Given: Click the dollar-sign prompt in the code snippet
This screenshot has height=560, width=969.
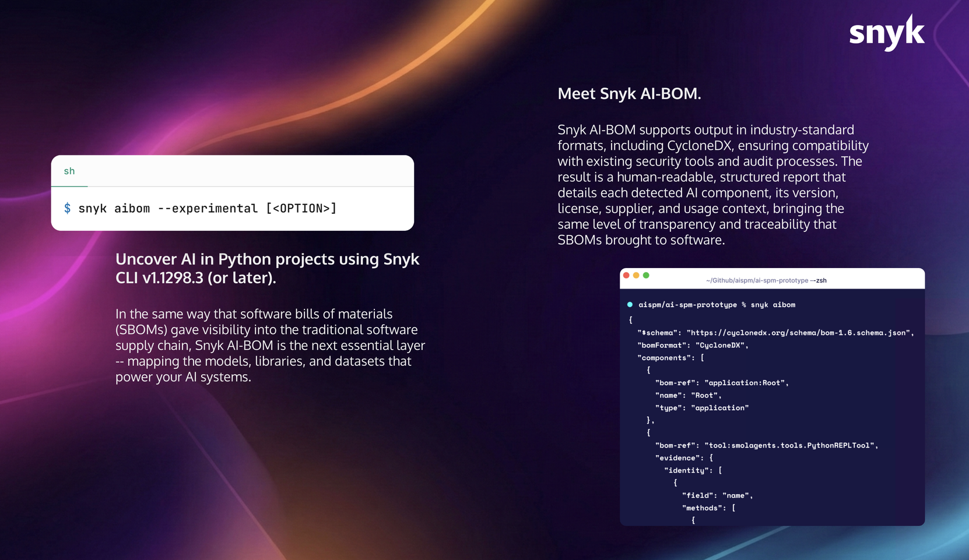Looking at the screenshot, I should (68, 208).
